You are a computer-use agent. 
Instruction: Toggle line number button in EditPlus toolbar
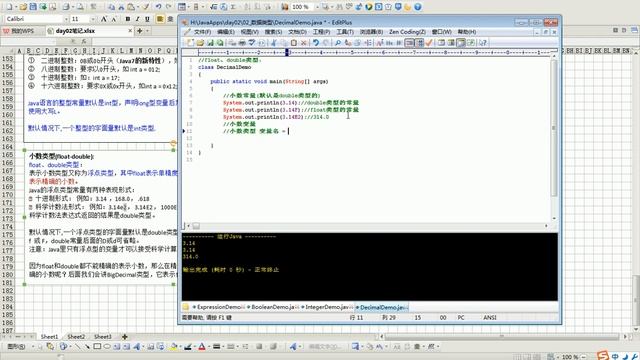pos(419,42)
